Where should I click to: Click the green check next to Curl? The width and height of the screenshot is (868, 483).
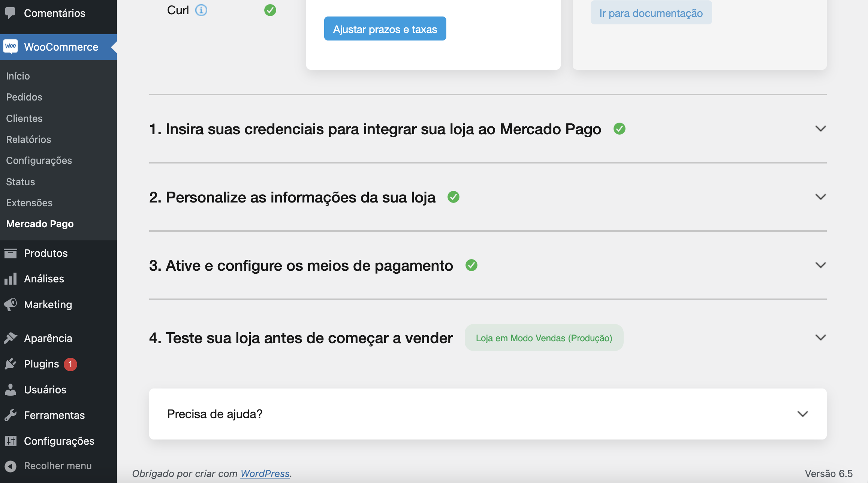click(270, 10)
